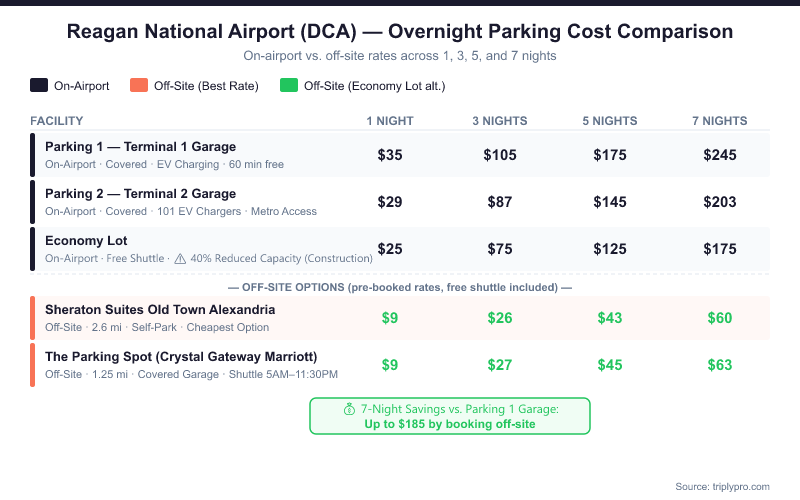The height and width of the screenshot is (500, 800).
Task: Select the 7 NIGHTS column header
Action: click(x=719, y=121)
